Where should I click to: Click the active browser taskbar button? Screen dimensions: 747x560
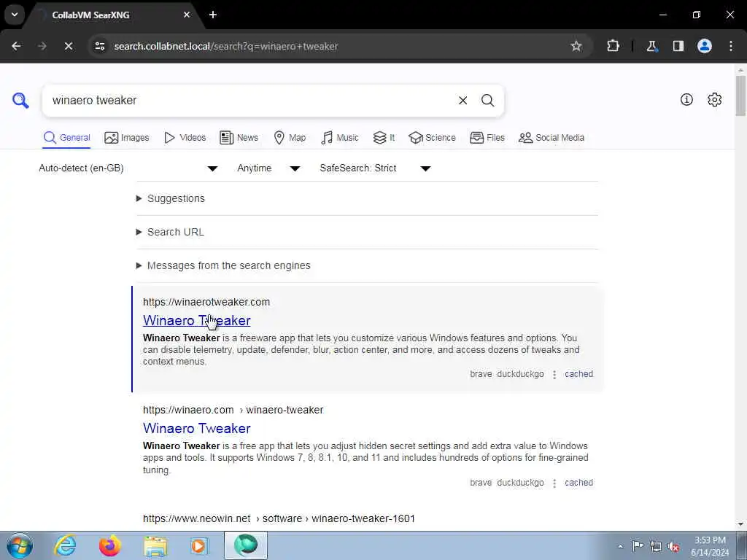coord(245,545)
